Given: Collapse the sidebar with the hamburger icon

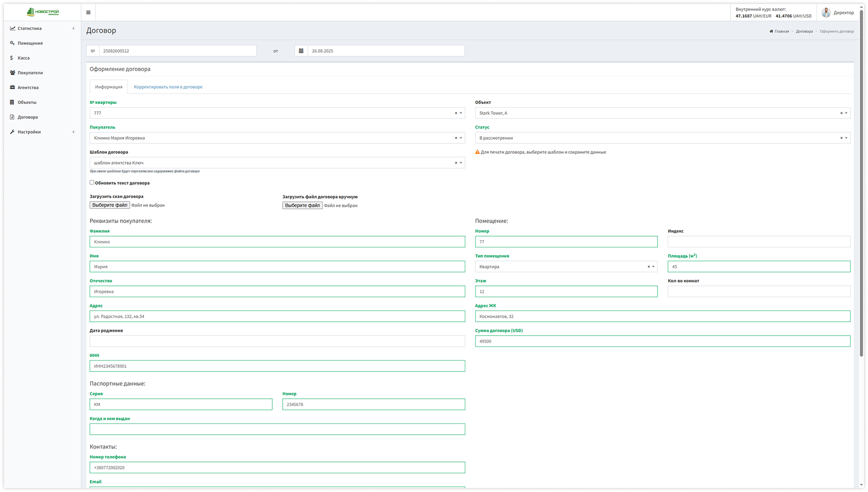Looking at the screenshot, I should point(88,12).
